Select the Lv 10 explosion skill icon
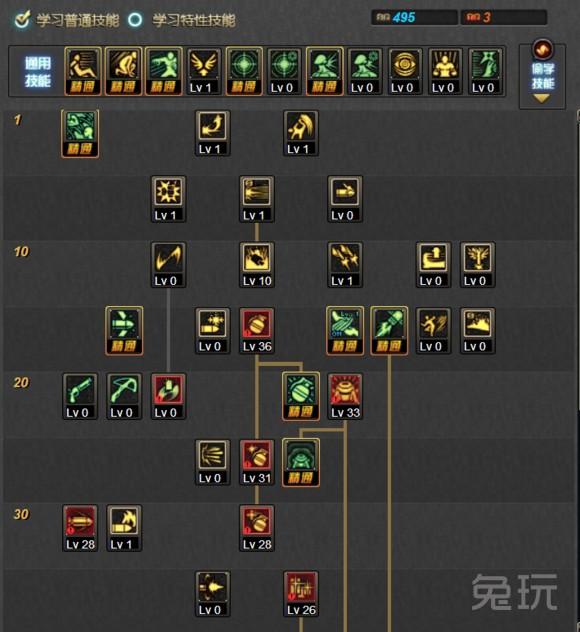This screenshot has height=632, width=580. click(257, 265)
